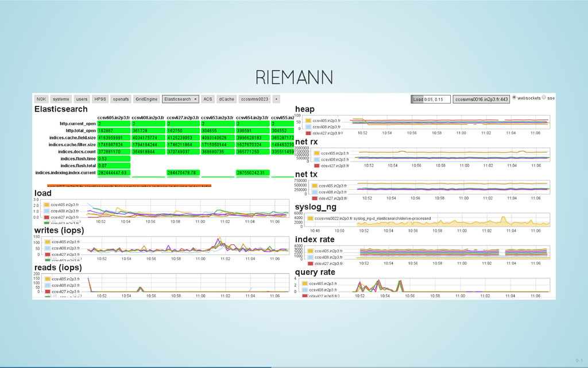Click the orange alert bar below the table

(129, 186)
